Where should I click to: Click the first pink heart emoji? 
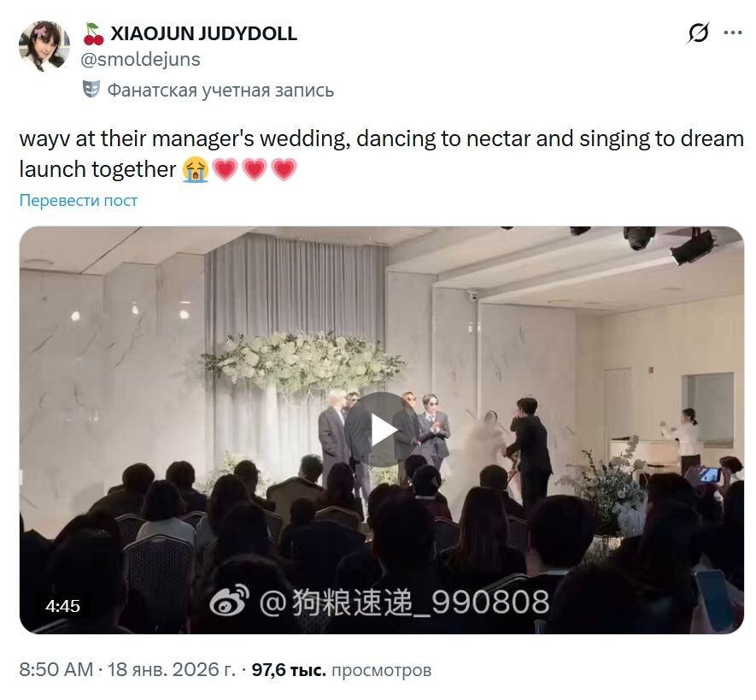226,169
